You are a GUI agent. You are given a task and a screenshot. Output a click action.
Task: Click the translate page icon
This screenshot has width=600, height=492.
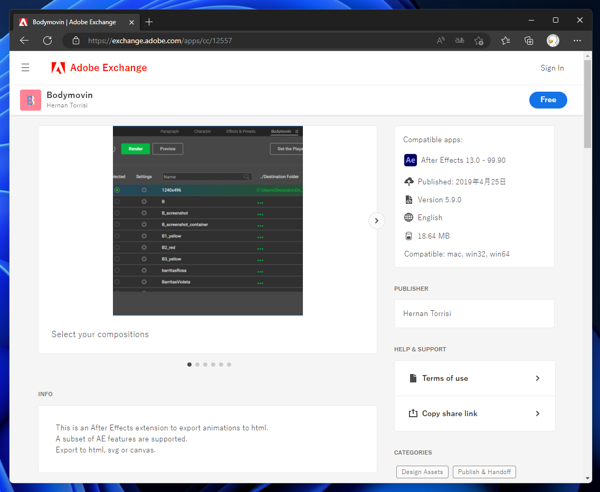[x=460, y=41]
